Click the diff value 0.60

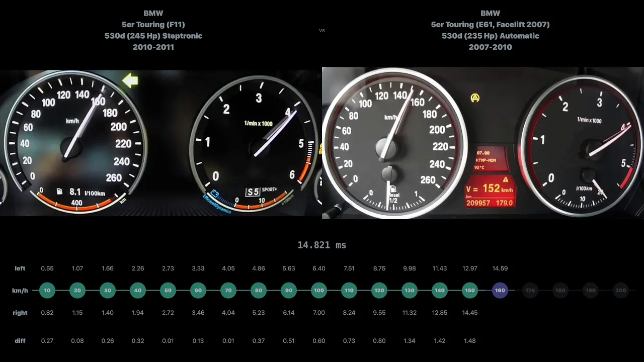click(319, 341)
